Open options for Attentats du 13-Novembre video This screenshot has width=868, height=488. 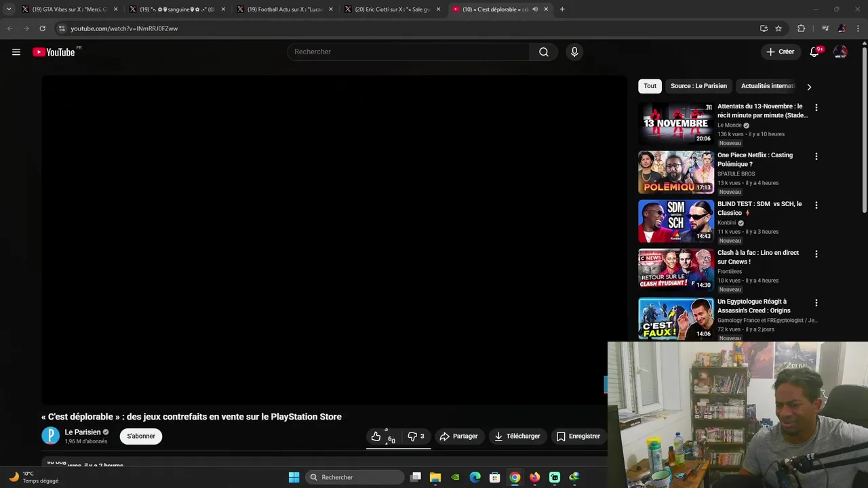pos(816,108)
